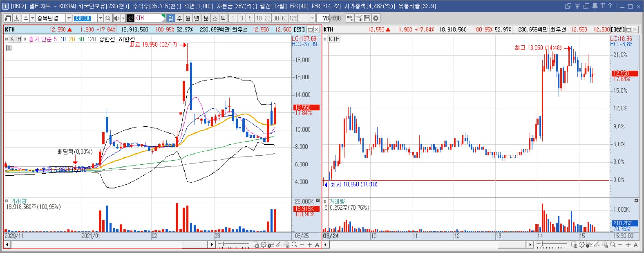The height and width of the screenshot is (253, 644).
Task: Click right chart scrollbar left arrow
Action: pos(326,245)
